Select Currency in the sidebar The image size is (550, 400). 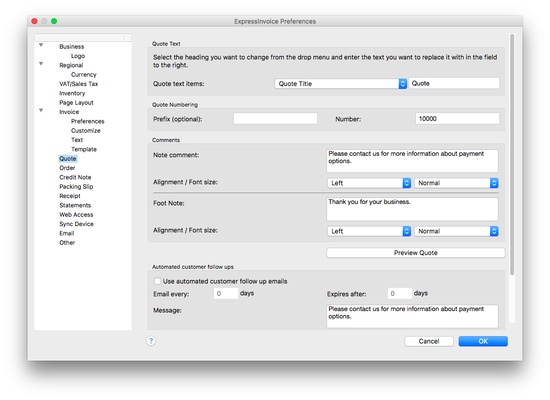point(83,74)
